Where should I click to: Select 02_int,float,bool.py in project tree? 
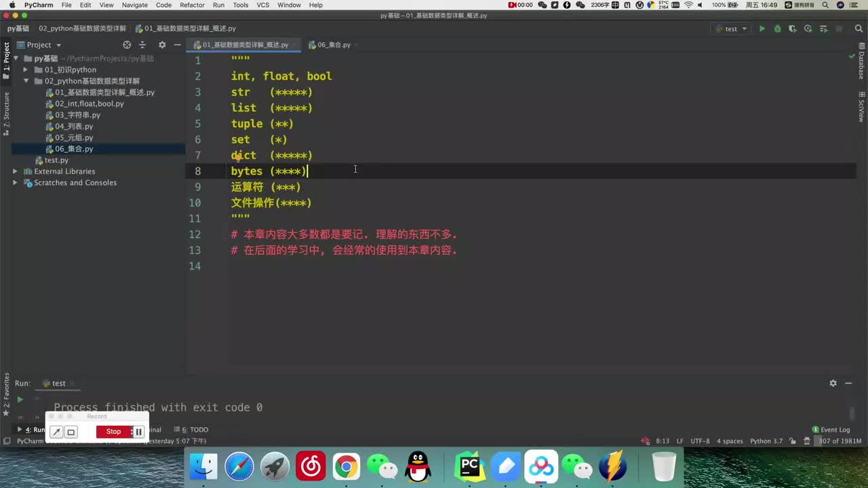click(90, 104)
